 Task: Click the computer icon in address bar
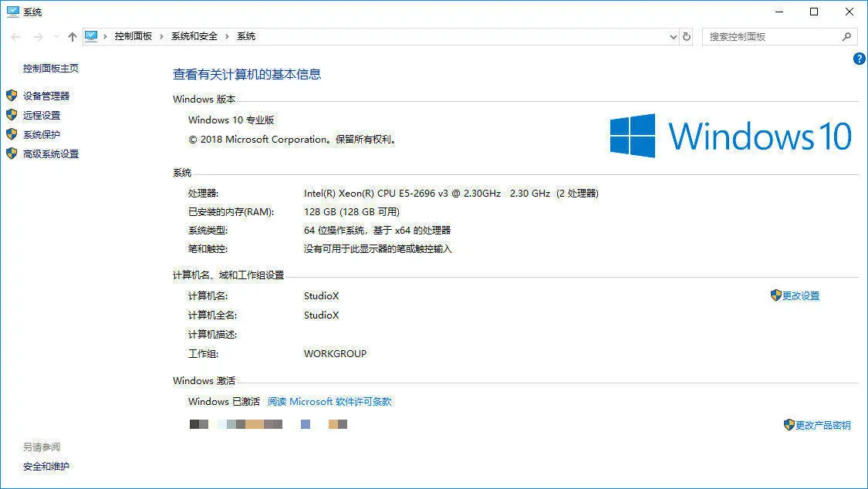91,36
